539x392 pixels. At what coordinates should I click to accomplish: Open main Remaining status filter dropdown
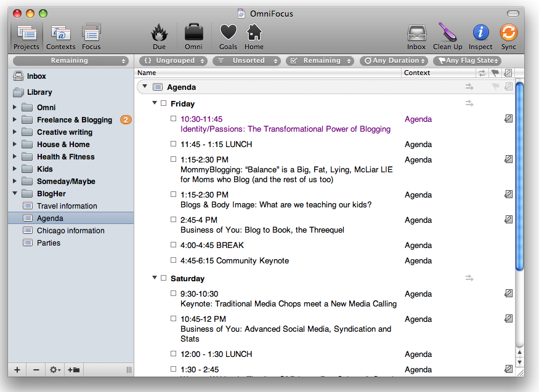pyautogui.click(x=320, y=61)
